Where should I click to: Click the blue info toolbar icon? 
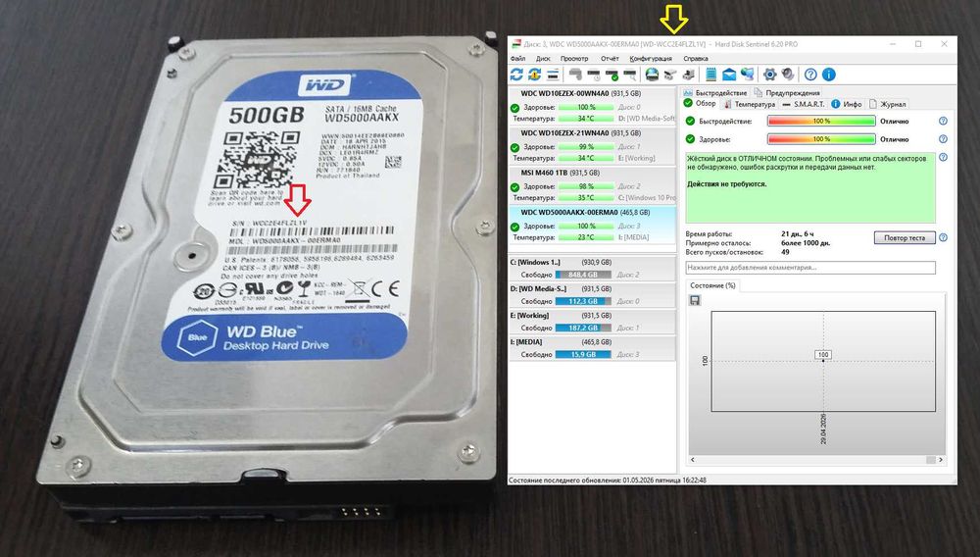pos(829,75)
